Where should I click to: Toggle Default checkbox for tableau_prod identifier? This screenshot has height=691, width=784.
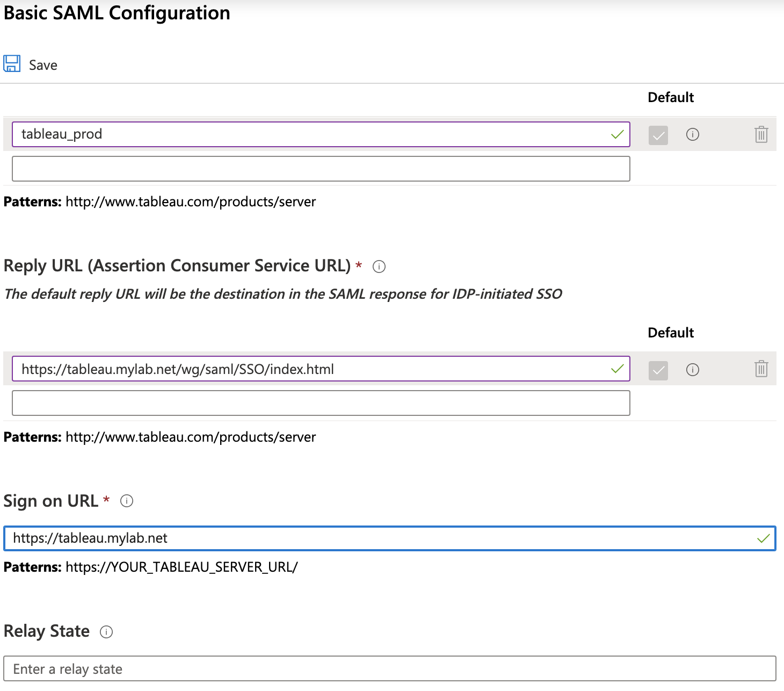click(658, 135)
